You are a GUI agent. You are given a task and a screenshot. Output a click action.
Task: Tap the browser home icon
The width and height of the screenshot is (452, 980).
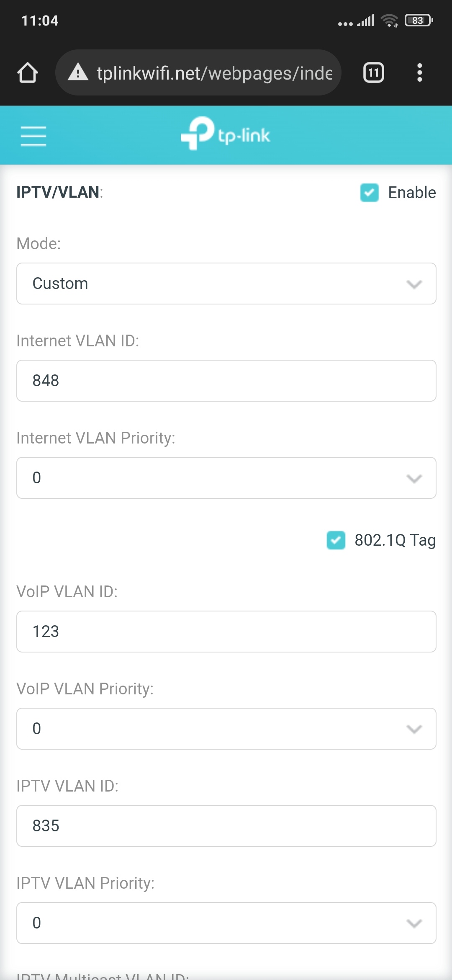(x=28, y=73)
